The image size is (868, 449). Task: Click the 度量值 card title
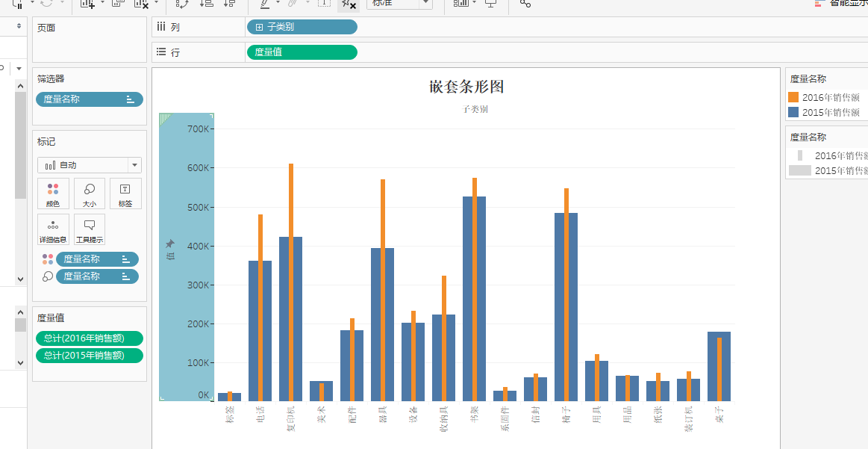[50, 318]
